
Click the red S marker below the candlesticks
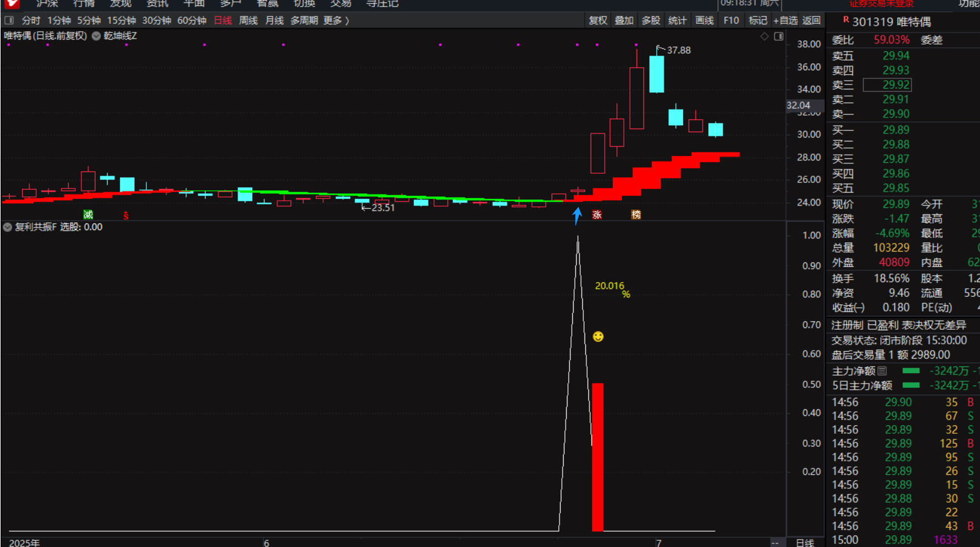click(x=125, y=215)
